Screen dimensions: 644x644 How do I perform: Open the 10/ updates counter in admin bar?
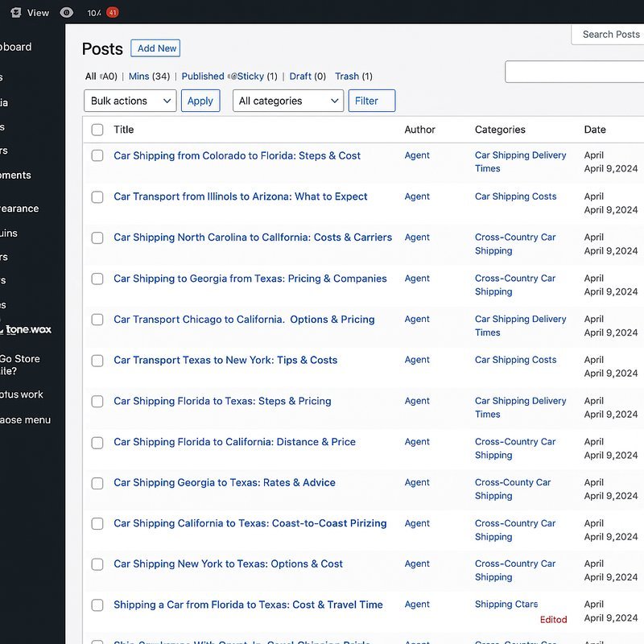[x=94, y=13]
